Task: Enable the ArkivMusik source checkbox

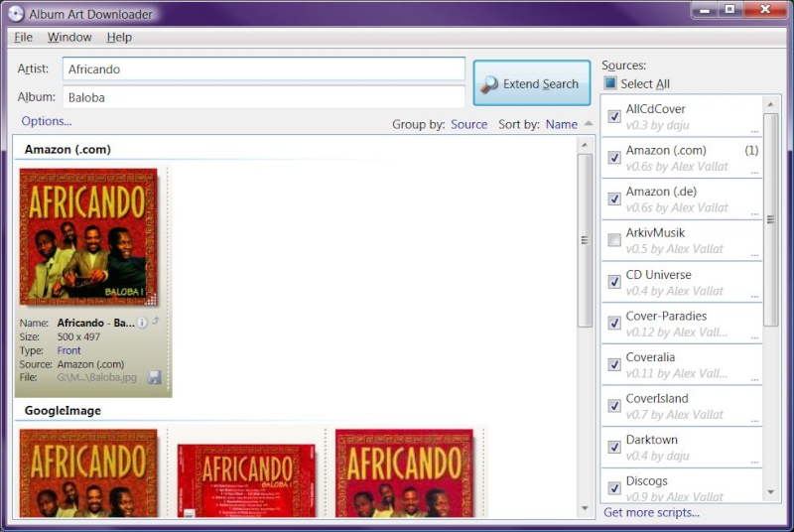Action: coord(614,239)
